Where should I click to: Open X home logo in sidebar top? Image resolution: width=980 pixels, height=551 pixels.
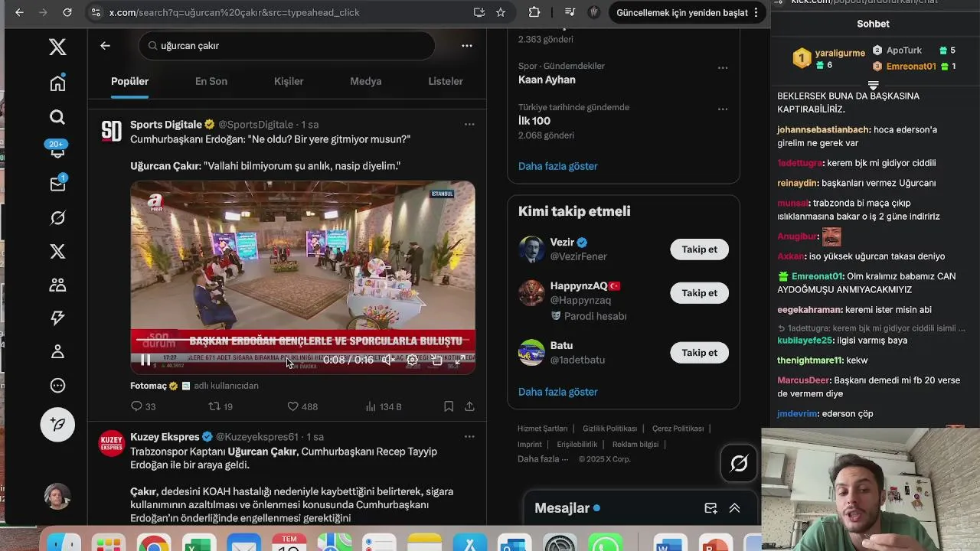(57, 47)
